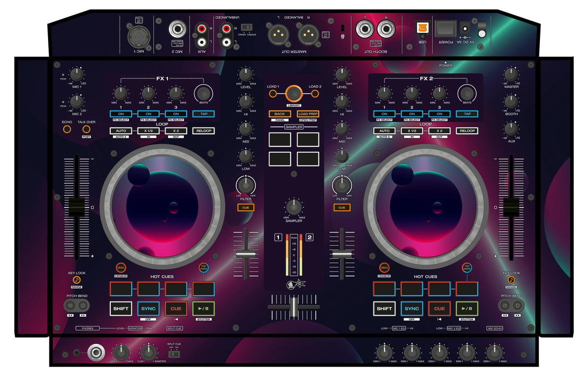The image size is (588, 376).
Task: Hold the SHIFT button on the right deck
Action: (x=384, y=308)
